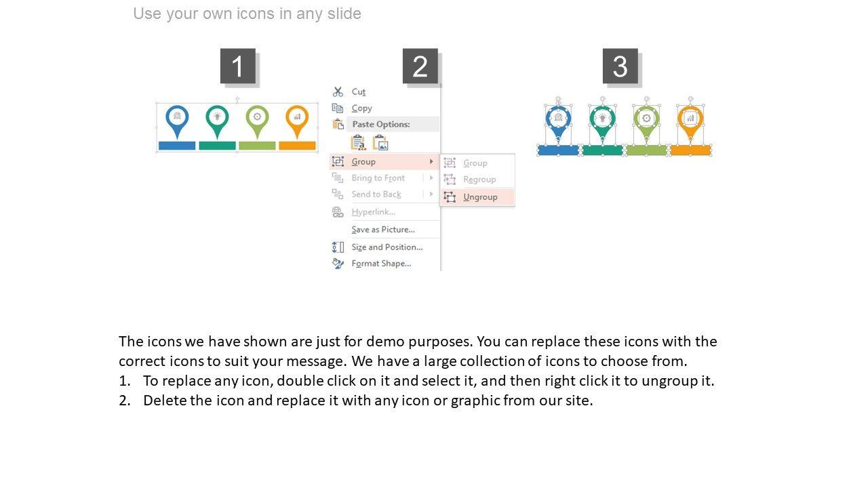Screen dimensions: 868x488
Task: Click the green bar in the grouped graphic
Action: click(x=257, y=146)
